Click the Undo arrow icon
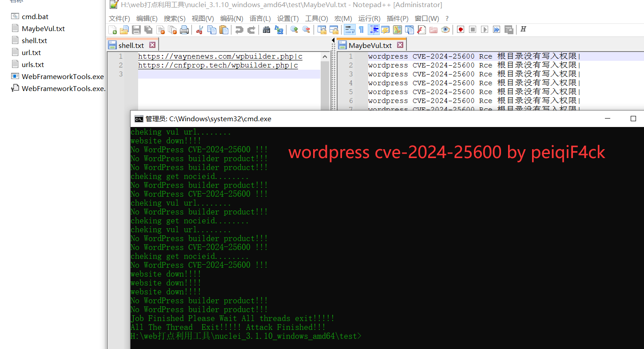644x349 pixels. point(239,30)
